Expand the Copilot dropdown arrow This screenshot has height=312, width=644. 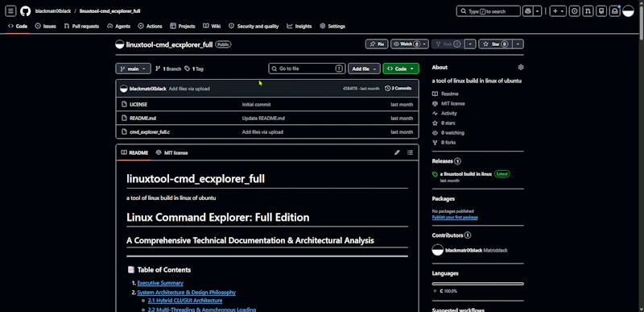(x=538, y=11)
